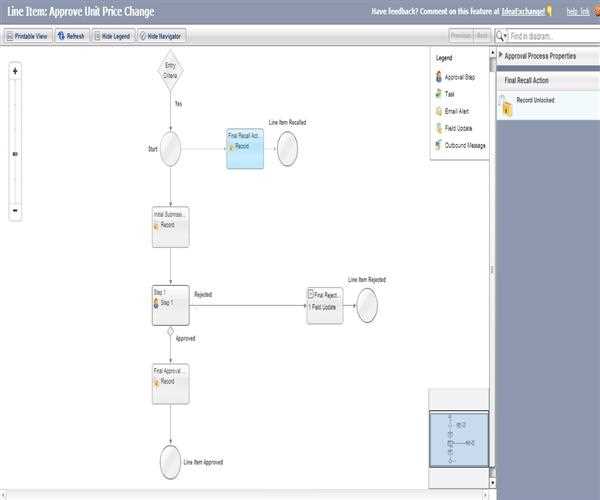The image size is (600, 500).
Task: Click the help link
Action: 577,11
